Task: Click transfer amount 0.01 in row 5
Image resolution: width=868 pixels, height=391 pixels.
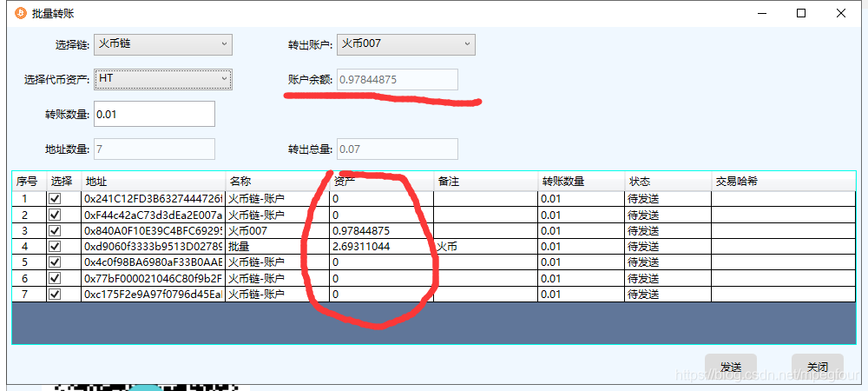Action: pos(581,262)
